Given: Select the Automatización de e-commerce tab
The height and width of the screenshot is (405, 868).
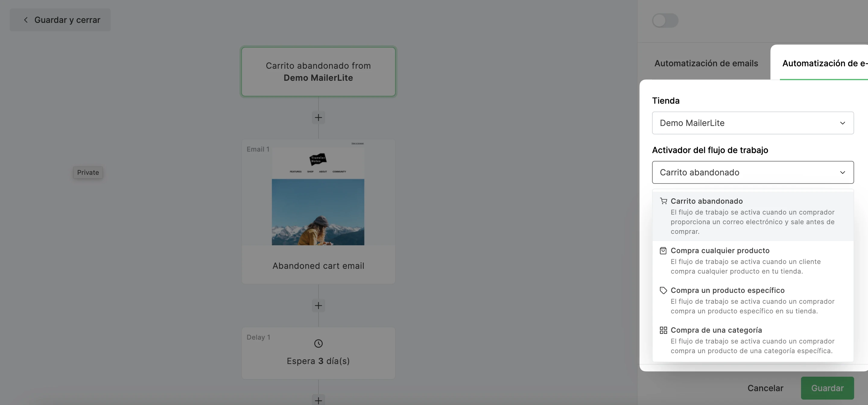Looking at the screenshot, I should 822,63.
